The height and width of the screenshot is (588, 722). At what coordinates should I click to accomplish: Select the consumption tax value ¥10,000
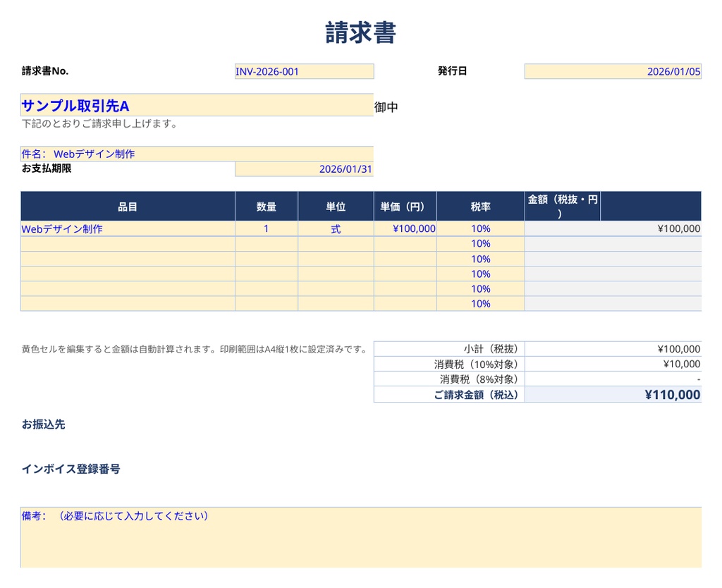tap(613, 365)
